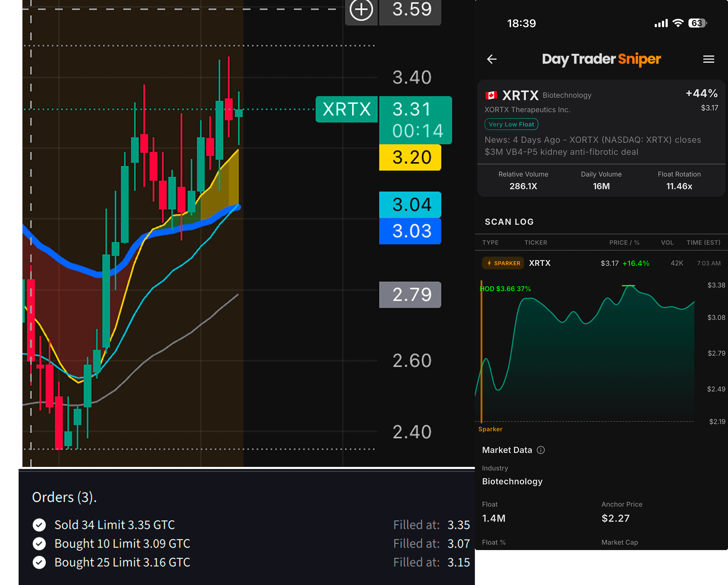This screenshot has height=585, width=728.
Task: Click the Market Data info icon
Action: [x=541, y=450]
